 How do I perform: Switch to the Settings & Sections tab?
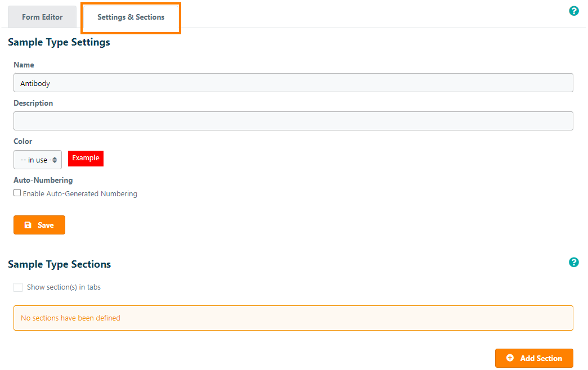[x=131, y=17]
